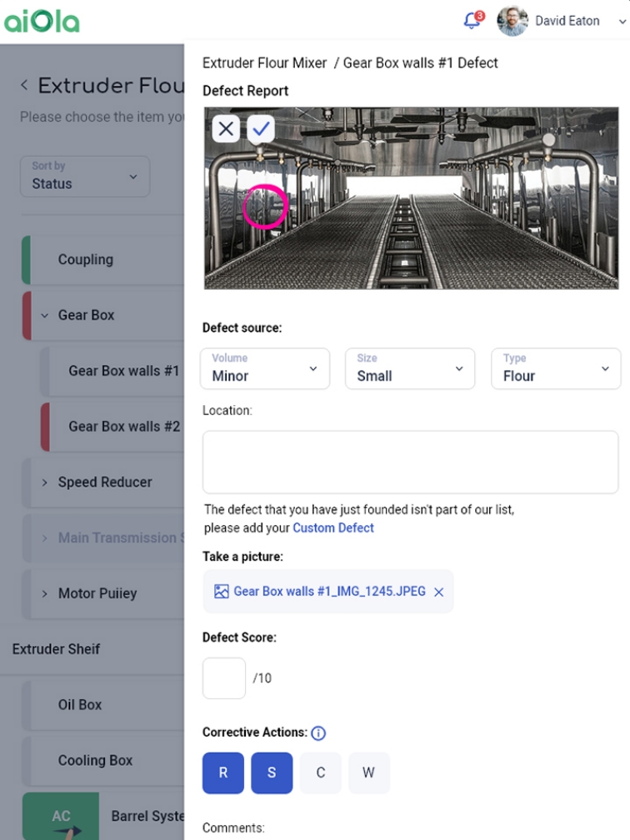Open the Custom Defect link
The width and height of the screenshot is (630, 840).
coord(333,527)
